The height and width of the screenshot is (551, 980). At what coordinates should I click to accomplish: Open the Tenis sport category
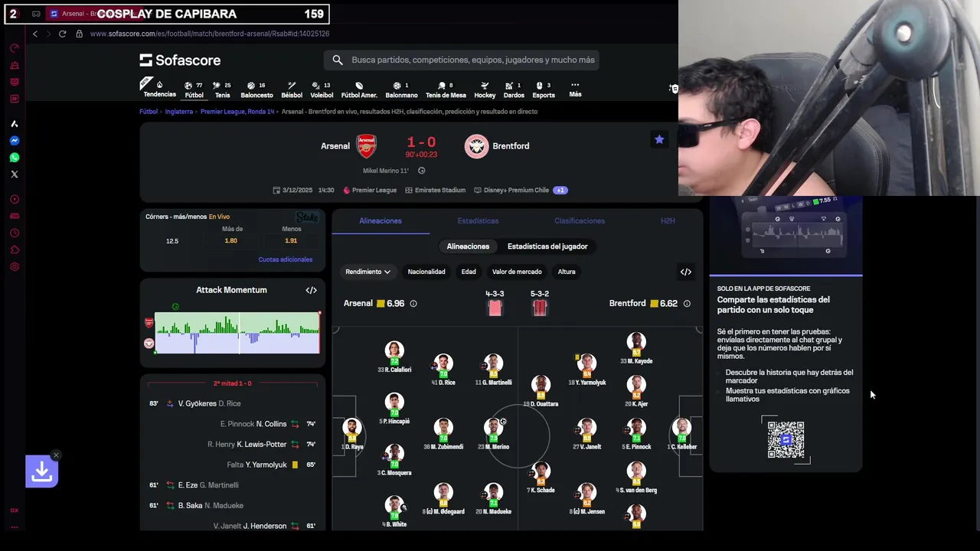(222, 90)
